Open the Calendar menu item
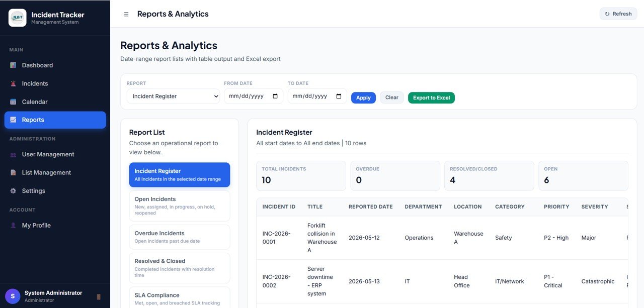Viewport: 644px width, 308px height. [x=55, y=101]
